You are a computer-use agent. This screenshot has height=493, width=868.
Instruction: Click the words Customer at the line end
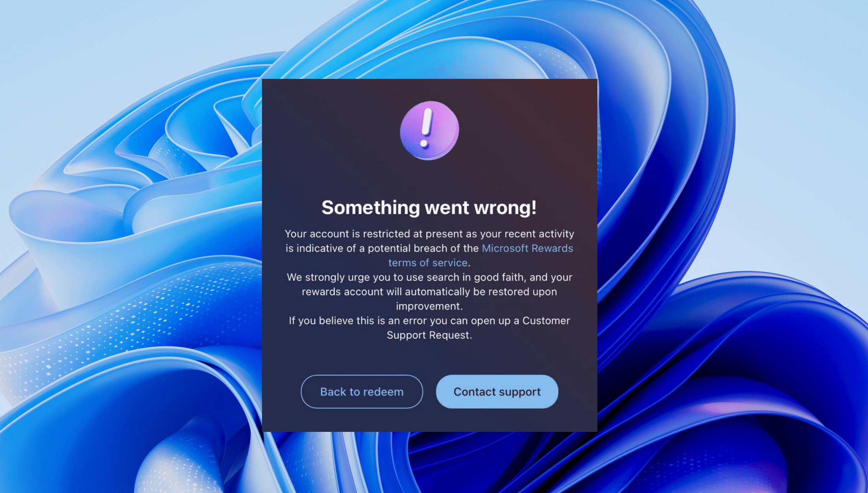pyautogui.click(x=546, y=321)
